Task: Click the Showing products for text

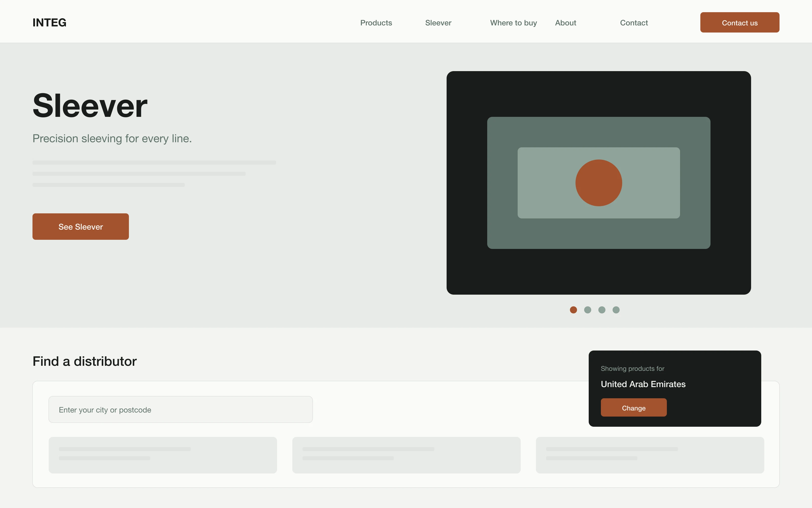Action: point(633,369)
